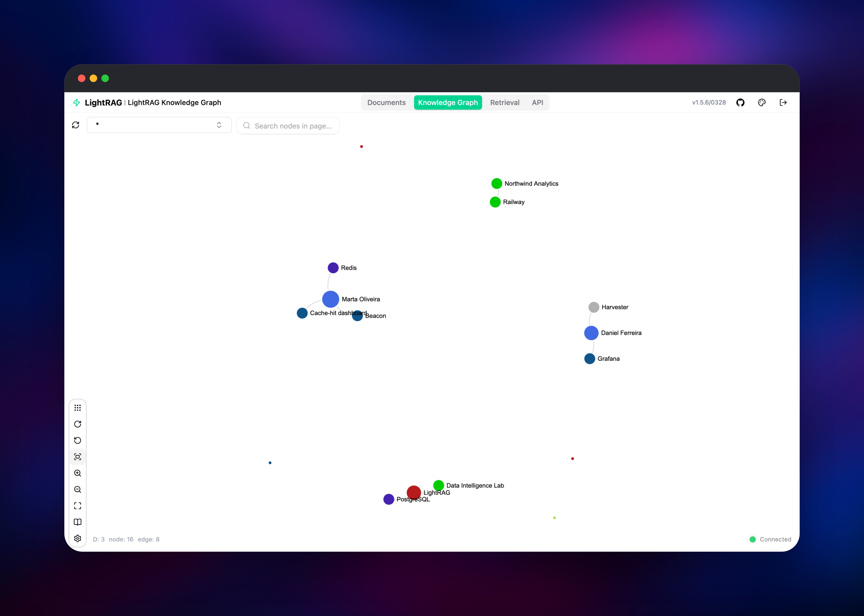Select the red LightRAG node
The width and height of the screenshot is (864, 616).
coord(414,493)
